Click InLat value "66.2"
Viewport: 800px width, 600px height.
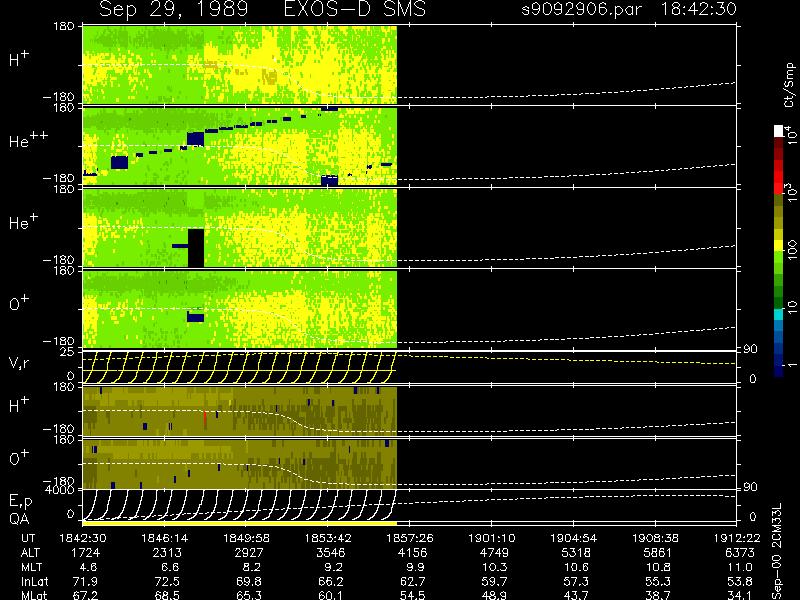click(x=331, y=581)
